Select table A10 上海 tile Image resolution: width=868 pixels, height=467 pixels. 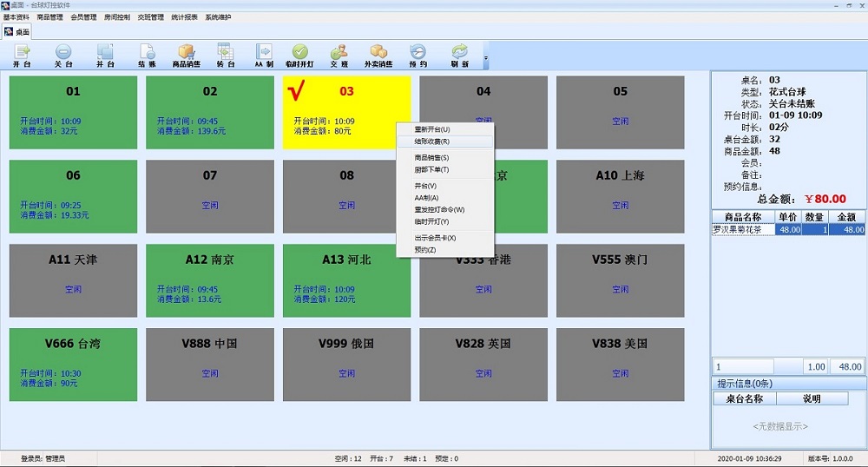point(620,196)
